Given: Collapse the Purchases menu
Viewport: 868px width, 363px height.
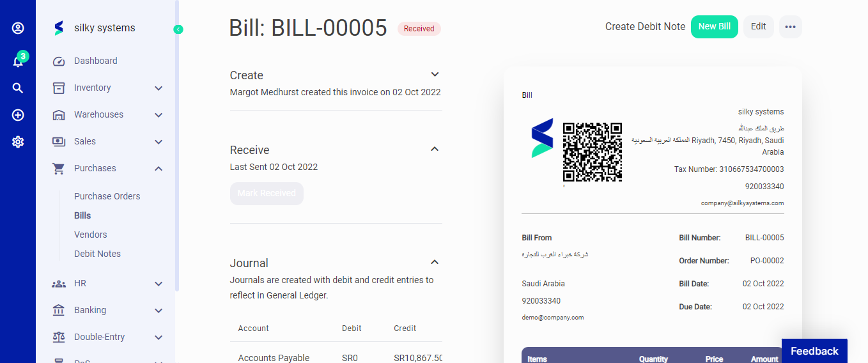Looking at the screenshot, I should point(159,169).
